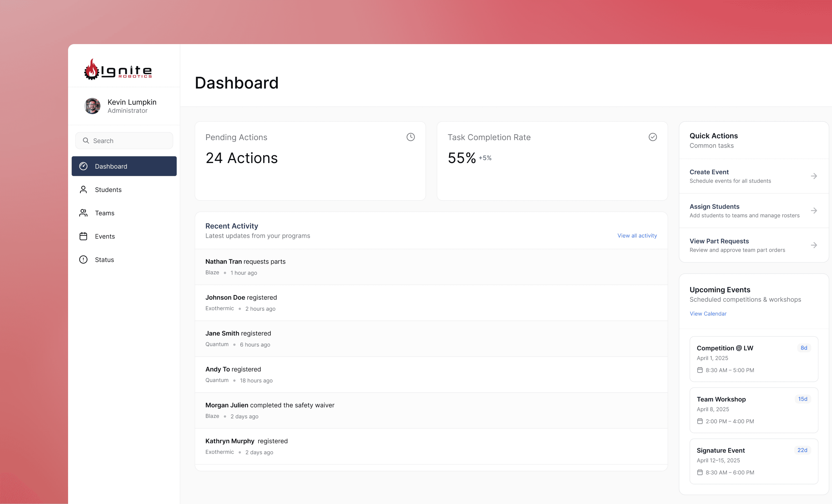Follow the View Calendar link
The width and height of the screenshot is (832, 504).
pos(708,313)
